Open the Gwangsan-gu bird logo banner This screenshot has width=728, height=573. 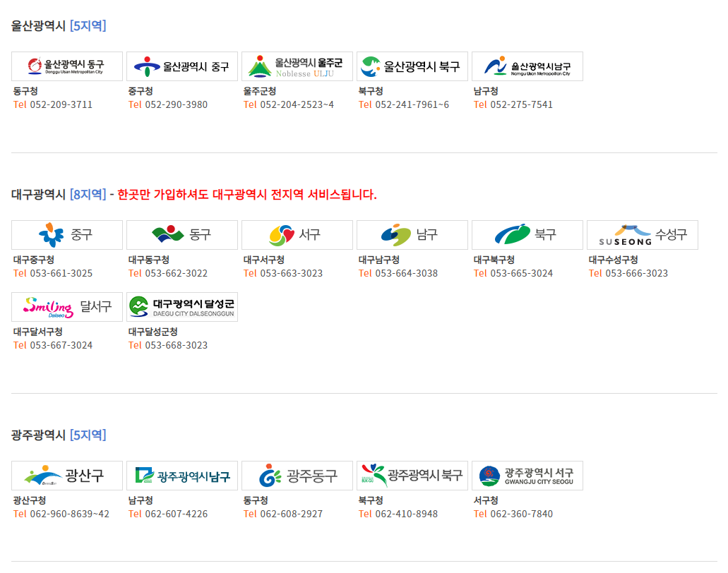click(66, 475)
